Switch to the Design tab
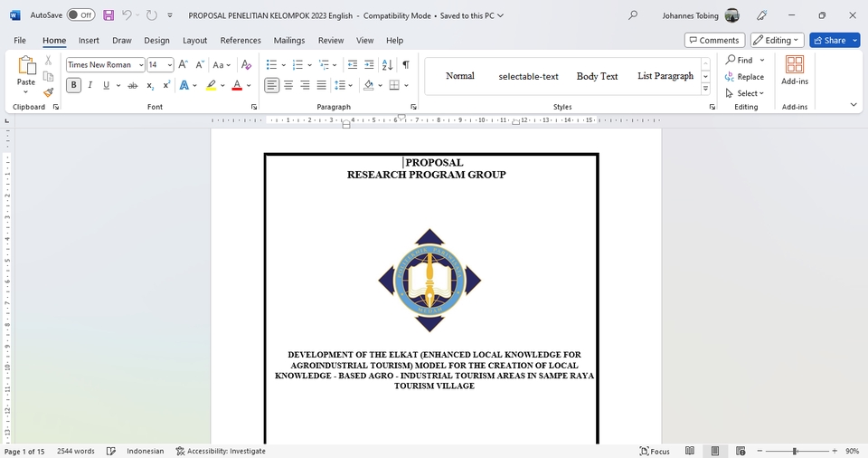Viewport: 868px width, 458px height. pyautogui.click(x=156, y=41)
